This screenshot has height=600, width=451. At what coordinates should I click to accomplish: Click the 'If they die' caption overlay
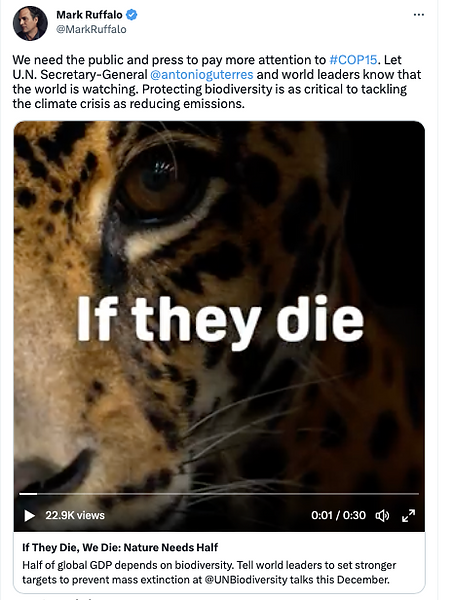tap(220, 321)
